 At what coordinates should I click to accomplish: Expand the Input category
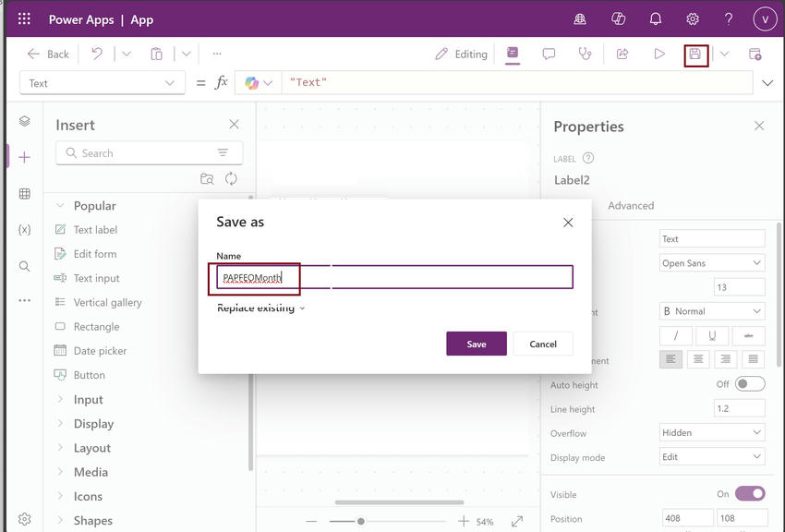click(60, 399)
